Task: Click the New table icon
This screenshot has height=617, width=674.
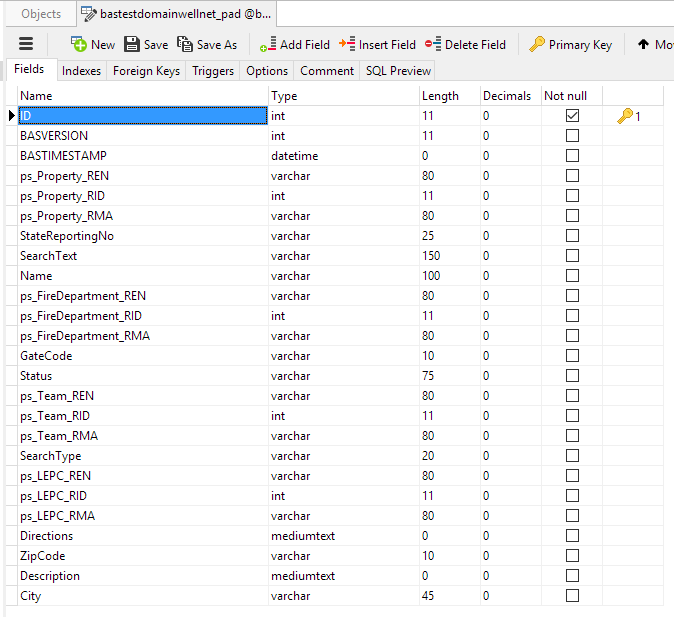Action: pos(79,44)
